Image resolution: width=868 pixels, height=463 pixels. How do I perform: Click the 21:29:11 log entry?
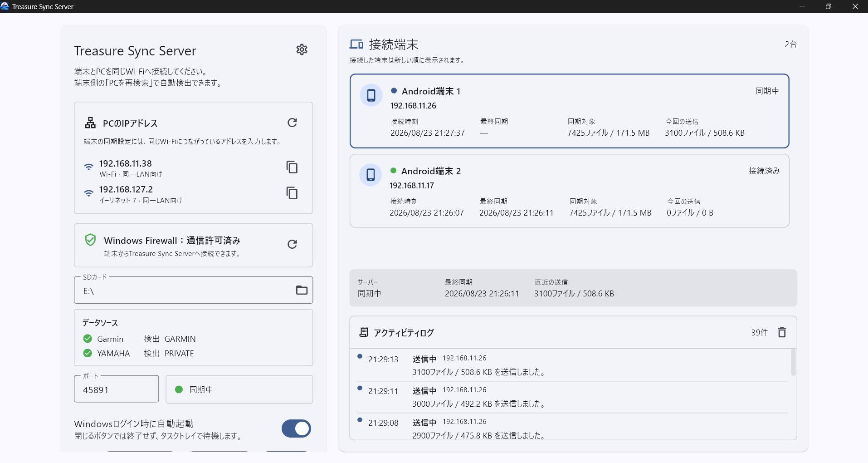(x=572, y=397)
